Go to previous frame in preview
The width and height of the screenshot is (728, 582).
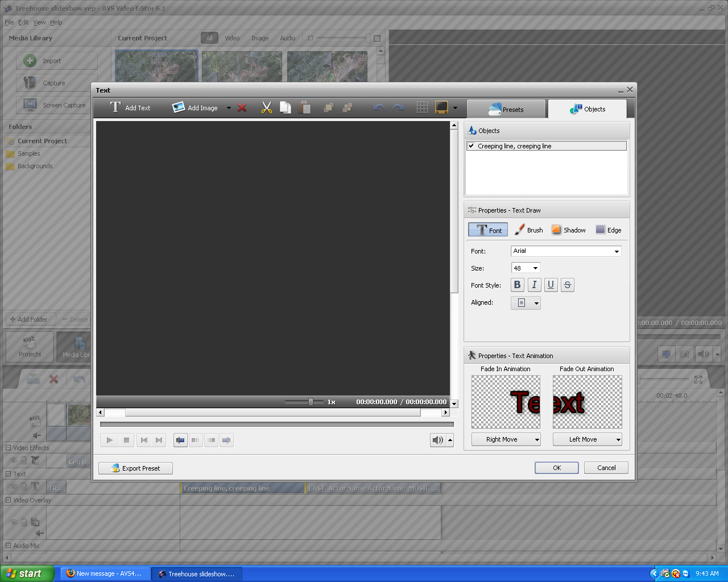144,440
